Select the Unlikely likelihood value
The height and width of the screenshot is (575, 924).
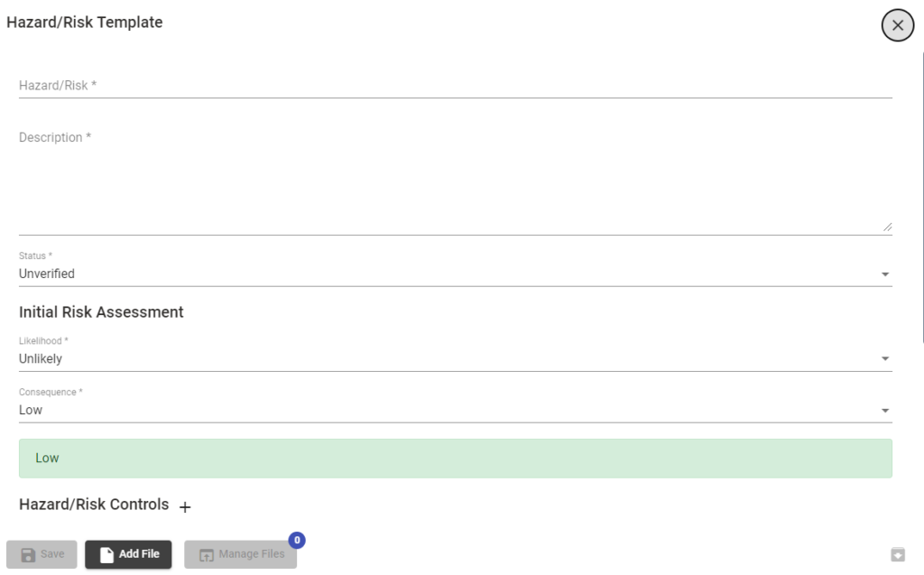click(x=40, y=358)
